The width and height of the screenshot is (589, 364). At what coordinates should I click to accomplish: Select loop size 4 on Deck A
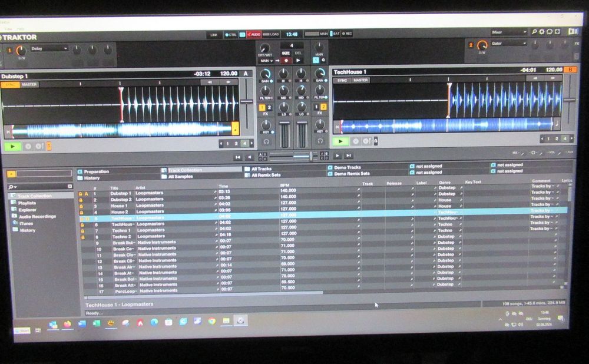pos(244,144)
